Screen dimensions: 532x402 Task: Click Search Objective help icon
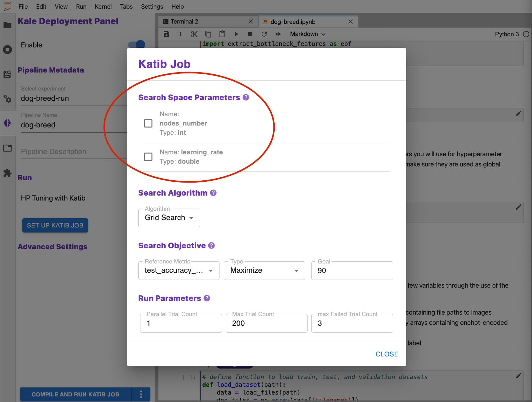(211, 245)
